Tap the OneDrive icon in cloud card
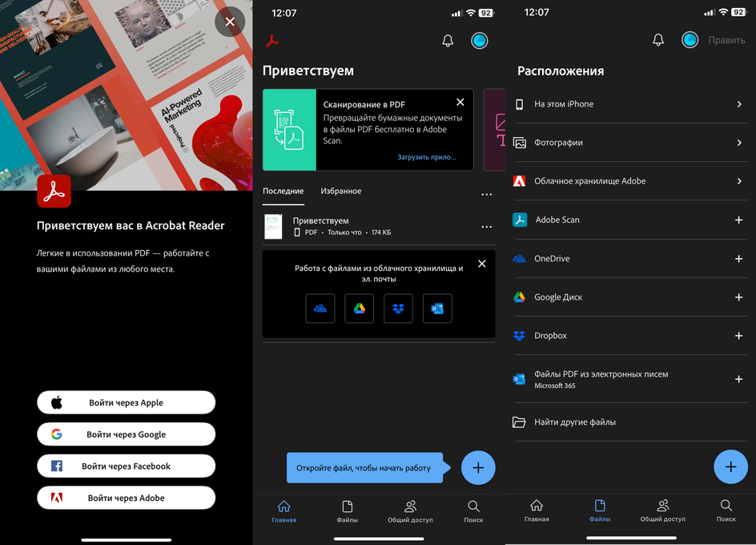756x545 pixels. (320, 309)
